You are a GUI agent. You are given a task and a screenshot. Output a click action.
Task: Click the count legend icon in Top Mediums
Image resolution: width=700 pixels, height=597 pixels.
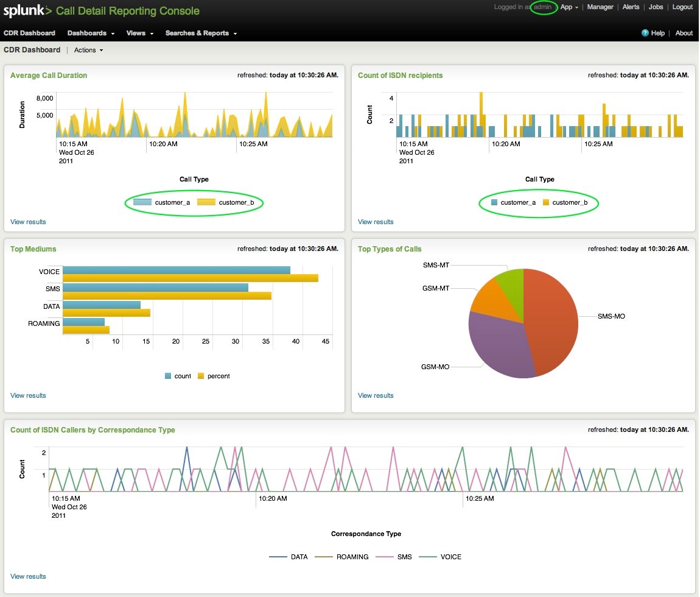(168, 376)
